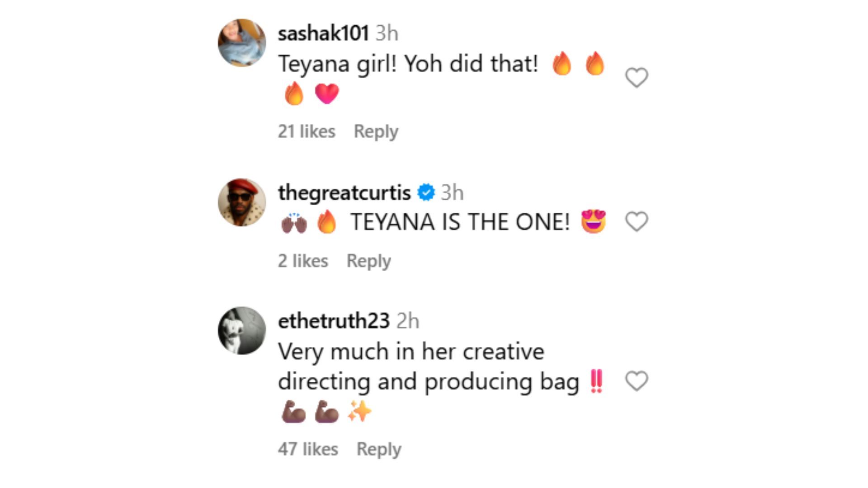Like thegreatcurtis comment using heart icon
Viewport: 868px width, 488px height.
637,221
